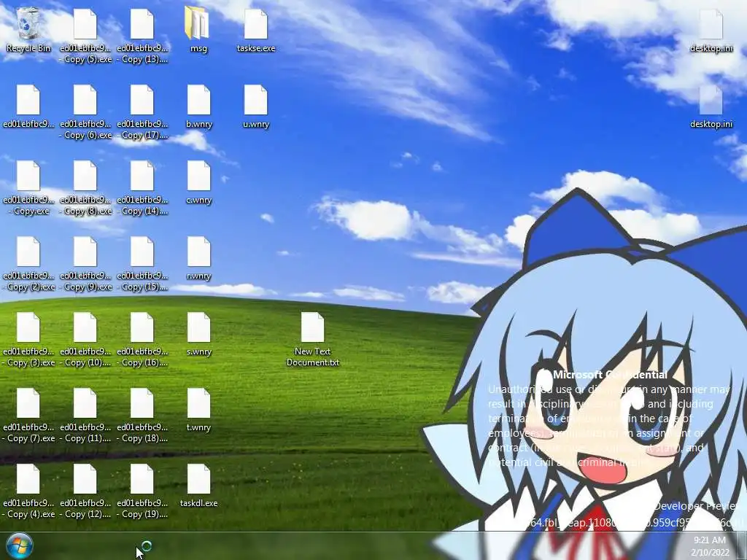747x560 pixels.
Task: Select the t.wnry file
Action: (x=198, y=410)
